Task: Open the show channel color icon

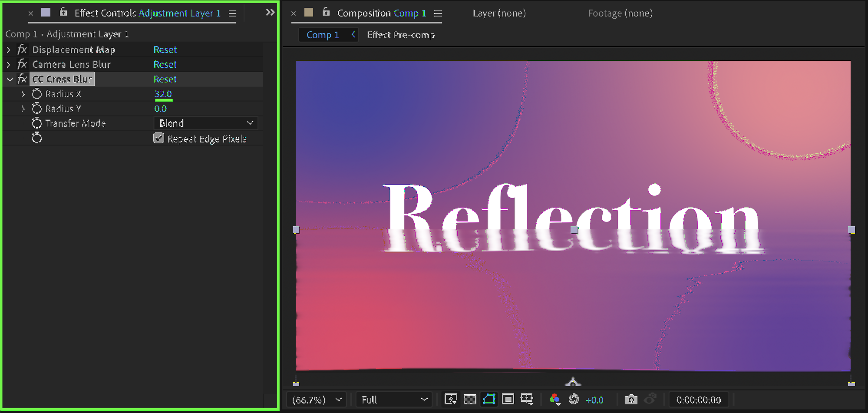Action: click(554, 399)
